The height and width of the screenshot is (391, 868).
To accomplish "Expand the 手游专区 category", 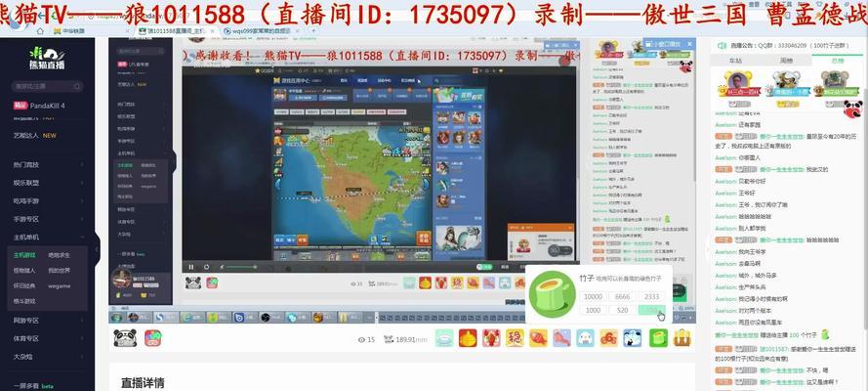I will pyautogui.click(x=48, y=219).
